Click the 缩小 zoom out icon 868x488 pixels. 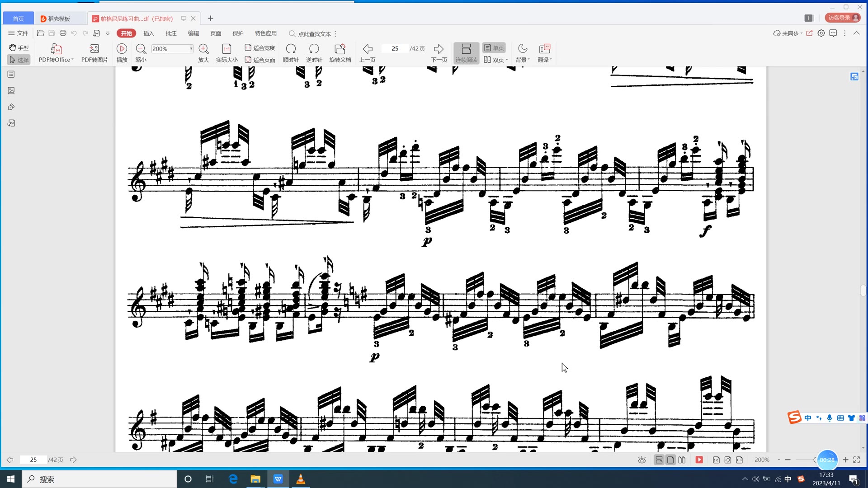pos(141,53)
